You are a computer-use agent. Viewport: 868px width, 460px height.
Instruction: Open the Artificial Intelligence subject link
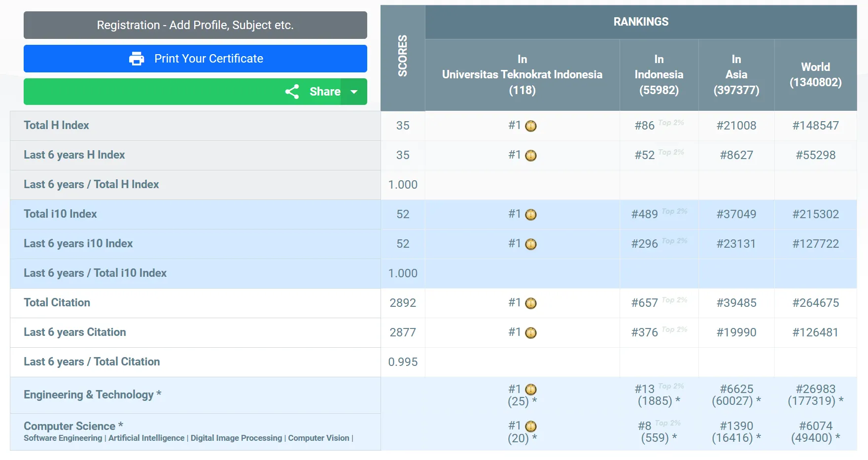coord(146,438)
